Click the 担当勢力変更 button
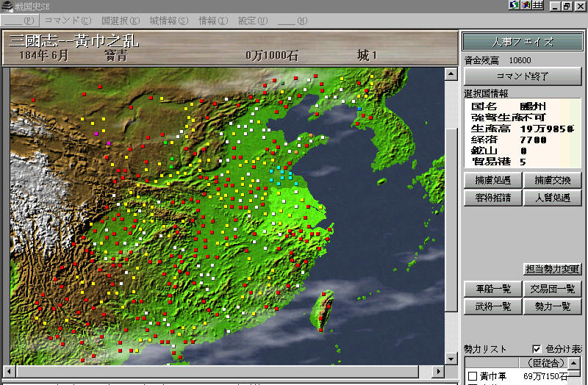The image size is (588, 385). click(x=552, y=269)
